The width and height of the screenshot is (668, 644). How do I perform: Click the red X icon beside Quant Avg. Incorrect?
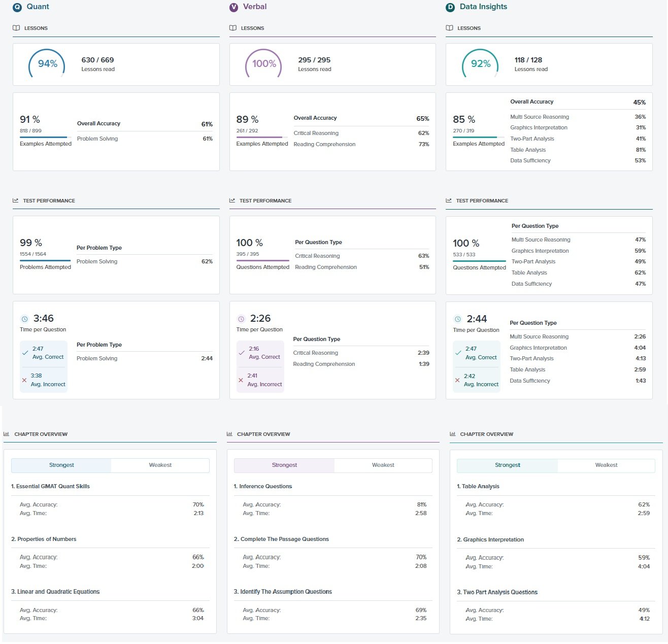click(x=24, y=380)
